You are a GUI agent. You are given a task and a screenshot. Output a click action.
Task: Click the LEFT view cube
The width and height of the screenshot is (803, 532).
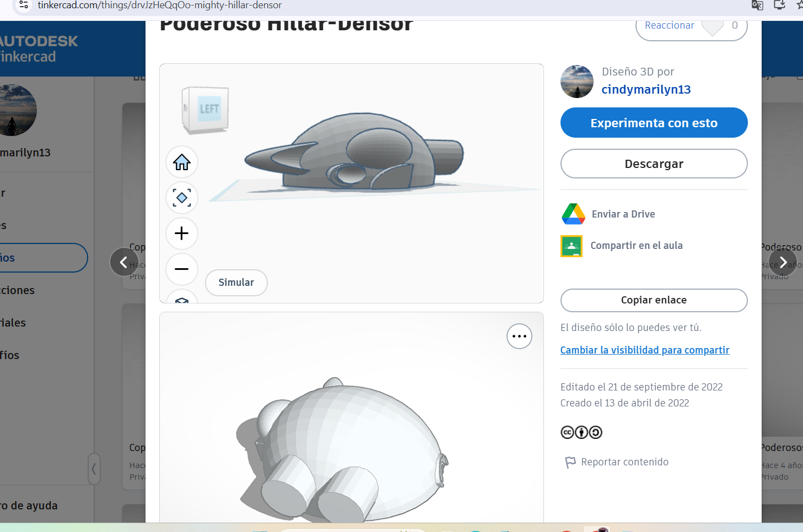click(x=207, y=110)
